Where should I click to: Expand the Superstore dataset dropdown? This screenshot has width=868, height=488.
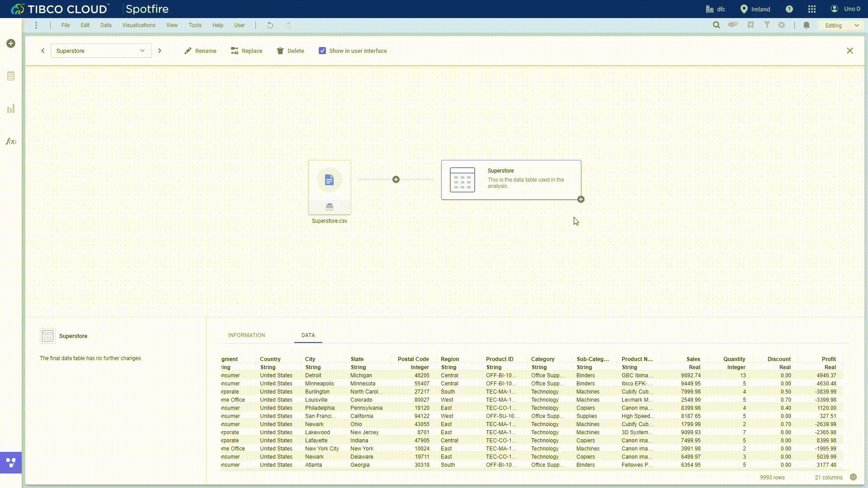click(142, 51)
